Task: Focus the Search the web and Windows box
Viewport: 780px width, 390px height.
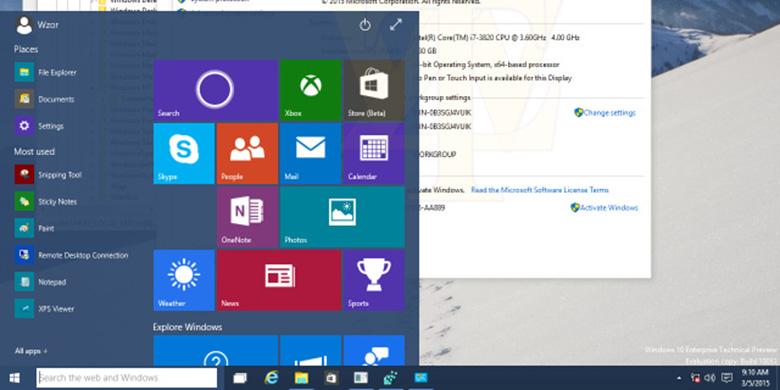Action: point(127,378)
